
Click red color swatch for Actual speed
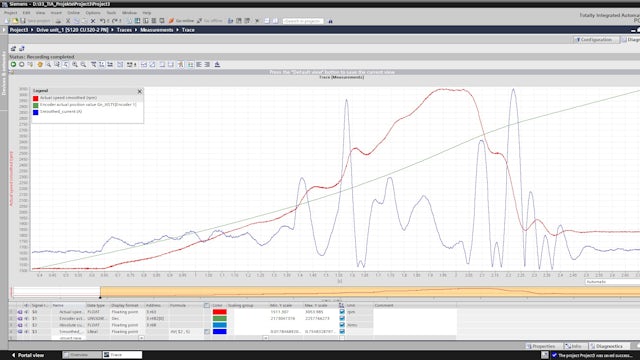tap(220, 312)
